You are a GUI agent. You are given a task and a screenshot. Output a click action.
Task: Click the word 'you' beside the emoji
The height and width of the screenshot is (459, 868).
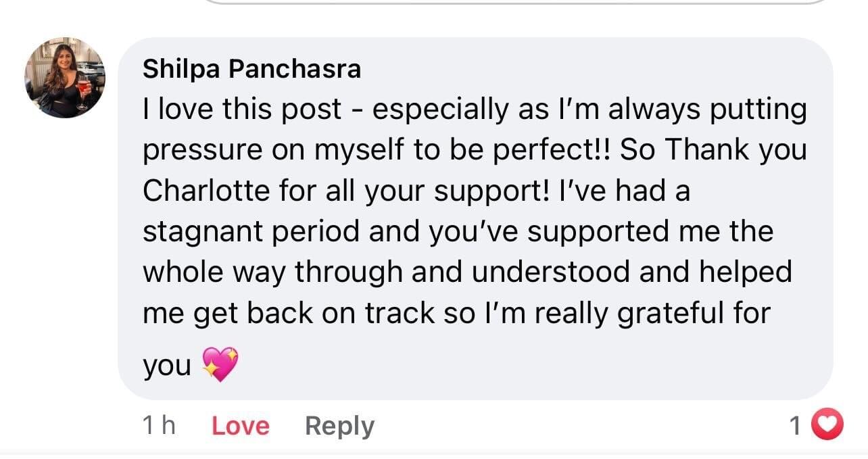pos(167,368)
